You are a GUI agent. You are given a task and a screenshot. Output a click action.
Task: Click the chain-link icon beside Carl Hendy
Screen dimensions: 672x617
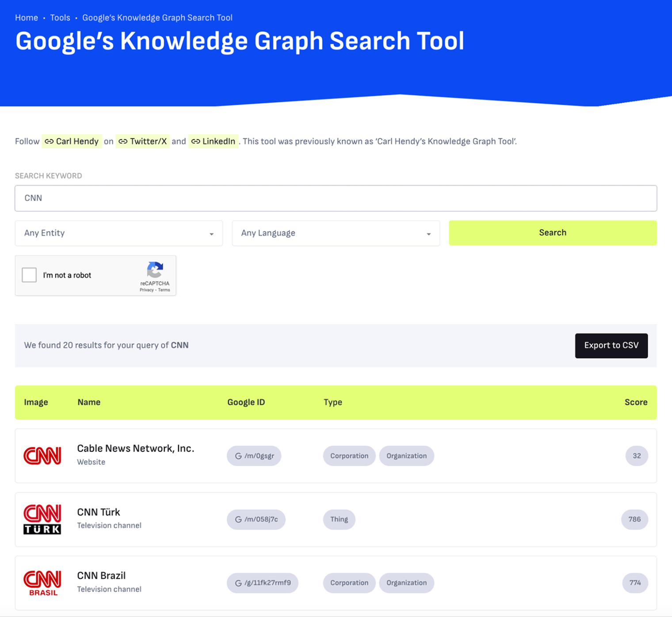pos(49,141)
